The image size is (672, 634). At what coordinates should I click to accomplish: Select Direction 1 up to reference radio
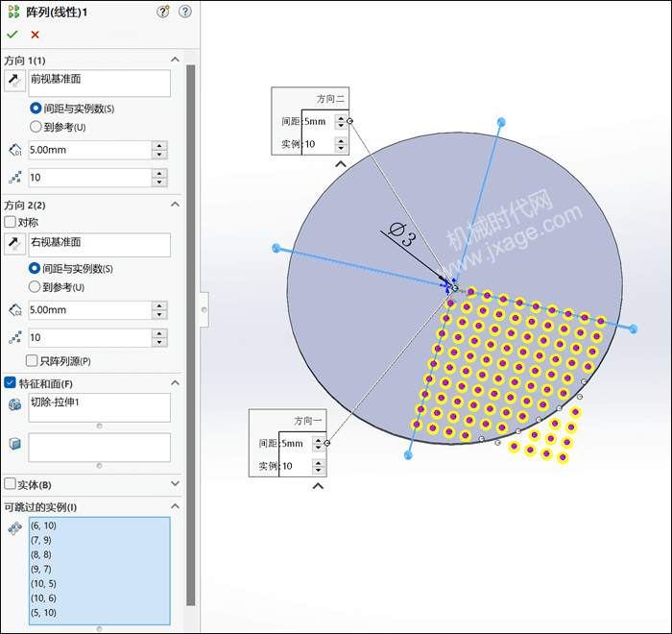[36, 127]
